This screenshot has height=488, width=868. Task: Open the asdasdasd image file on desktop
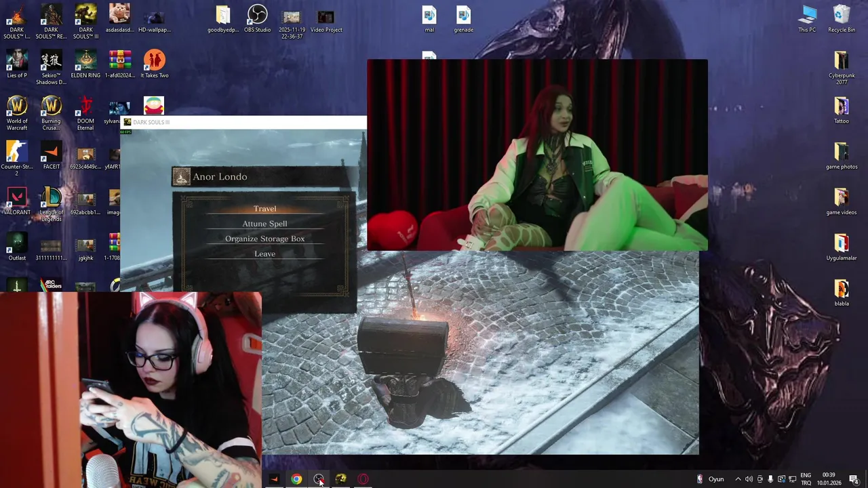[119, 19]
